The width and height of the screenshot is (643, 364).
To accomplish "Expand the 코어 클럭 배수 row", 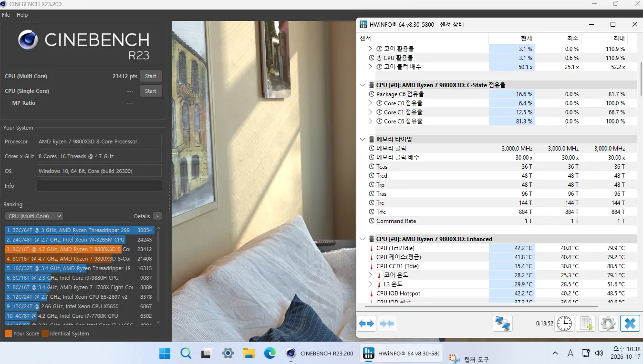I will 370,67.
